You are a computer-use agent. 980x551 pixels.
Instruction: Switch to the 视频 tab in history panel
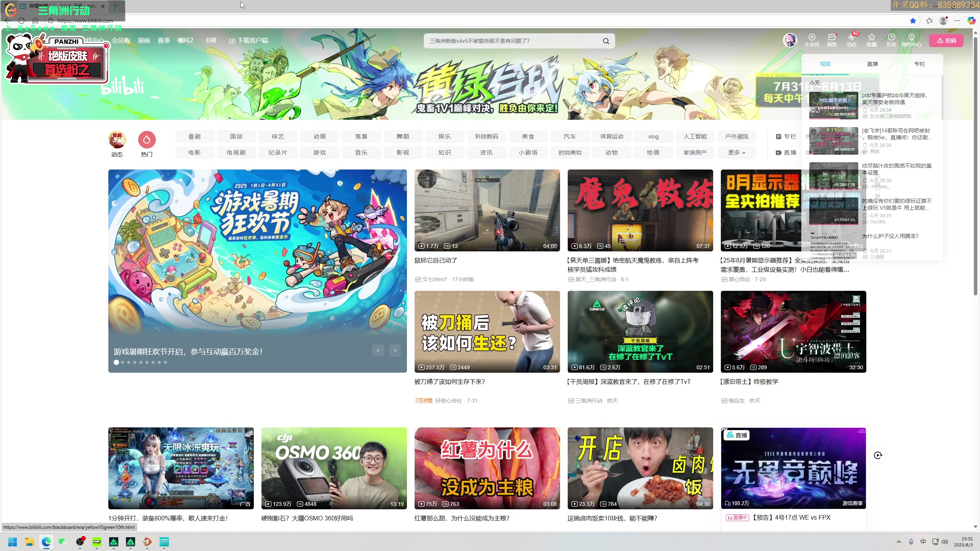tap(825, 64)
